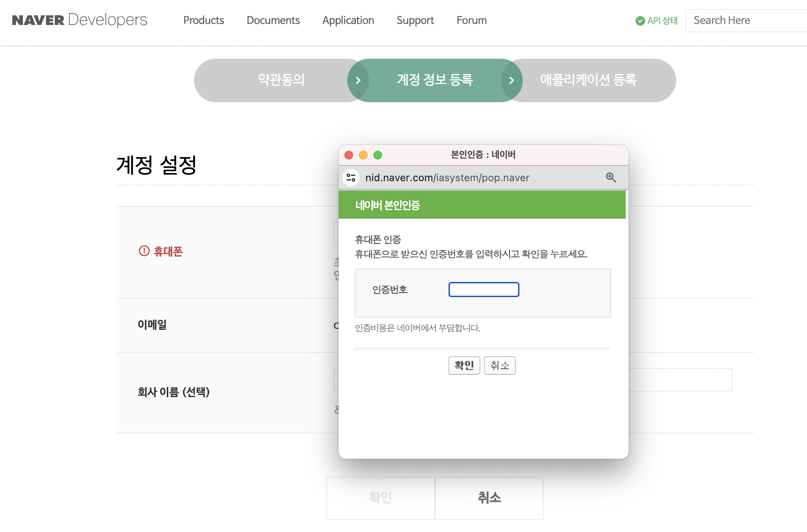The width and height of the screenshot is (807, 532).
Task: Open the Application menu
Action: [348, 20]
